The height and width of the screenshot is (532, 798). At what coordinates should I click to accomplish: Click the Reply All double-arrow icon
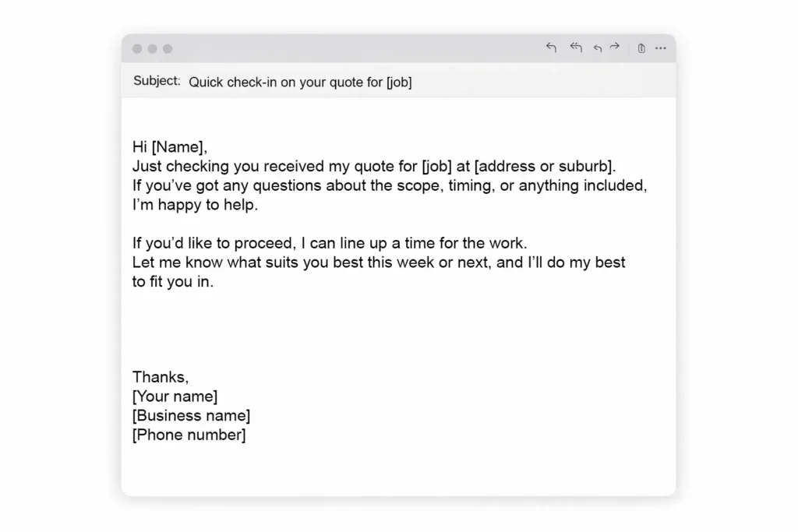click(x=576, y=48)
